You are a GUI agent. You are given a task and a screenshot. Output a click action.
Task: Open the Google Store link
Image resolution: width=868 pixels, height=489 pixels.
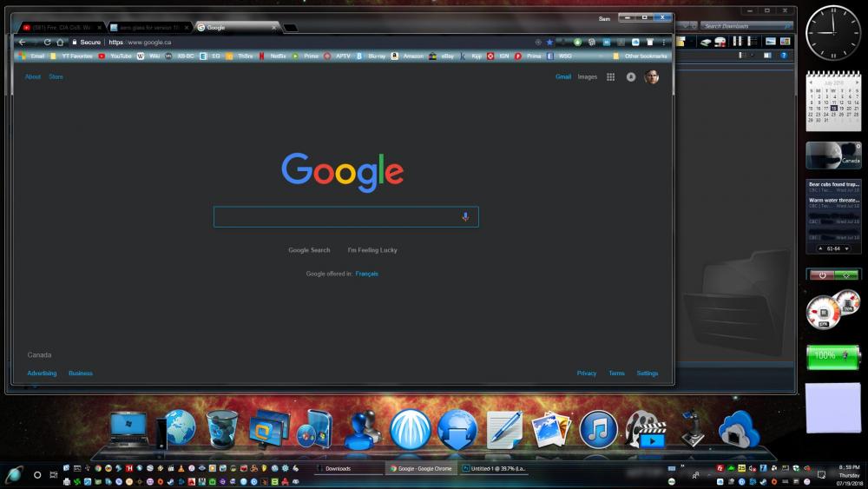tap(56, 77)
